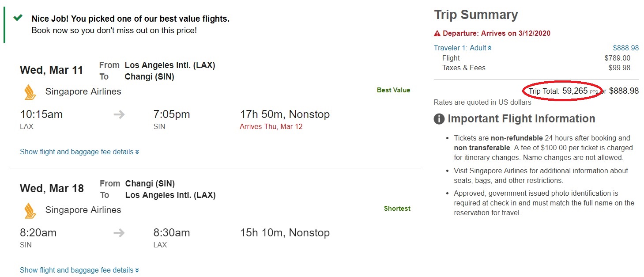Click the arrow icon between 8:20am and 8:30am
The image size is (644, 277).
(119, 233)
